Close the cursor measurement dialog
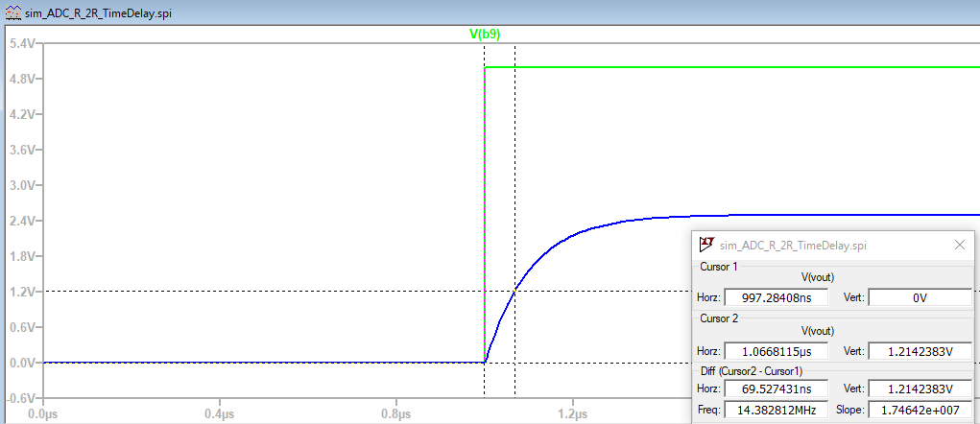The image size is (980, 424). point(959,245)
